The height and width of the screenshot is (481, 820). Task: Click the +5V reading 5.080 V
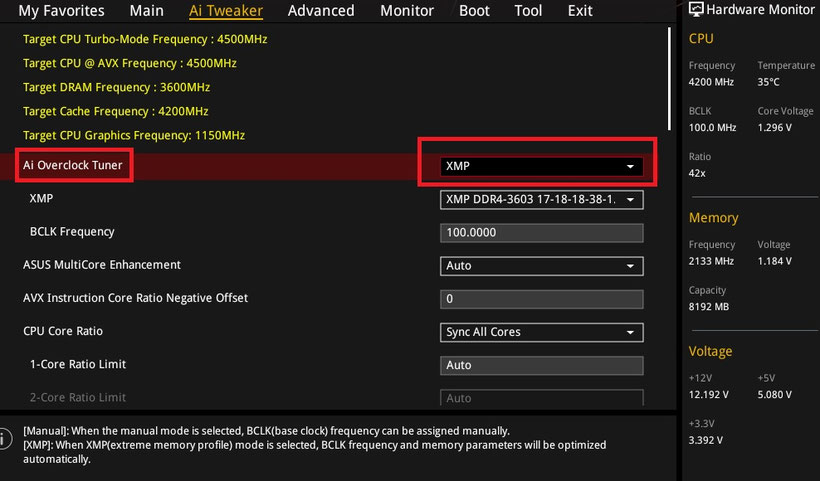pyautogui.click(x=775, y=395)
